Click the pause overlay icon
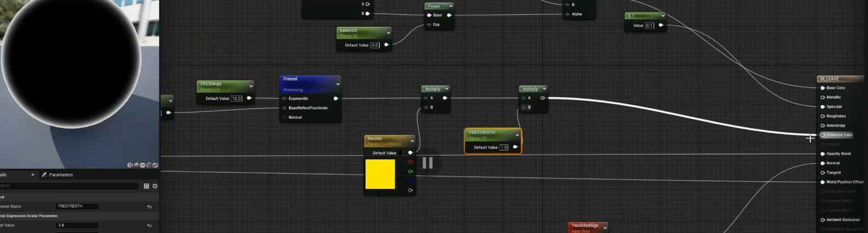 tap(427, 163)
